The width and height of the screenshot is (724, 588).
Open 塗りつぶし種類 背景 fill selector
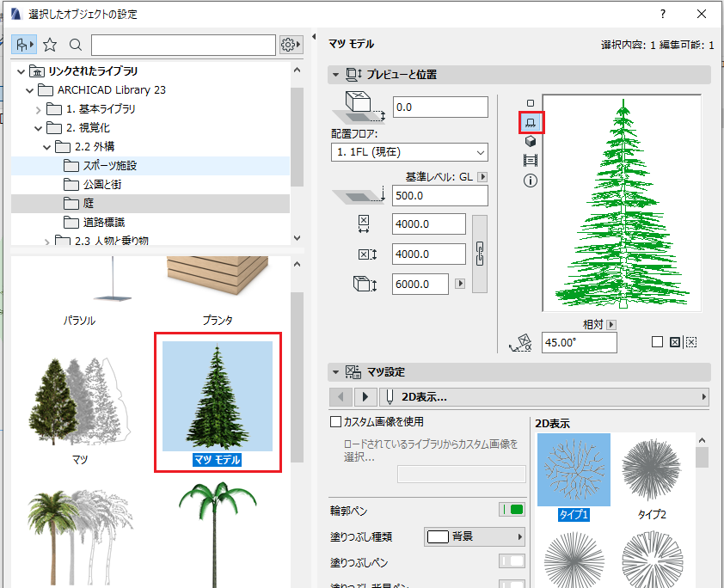475,536
